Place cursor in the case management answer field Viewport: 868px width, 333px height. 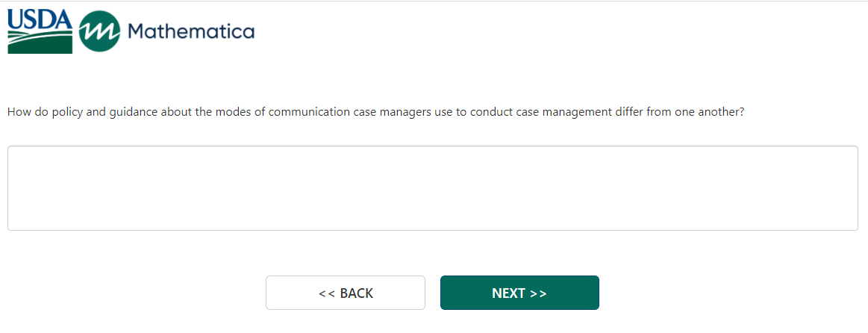click(433, 188)
